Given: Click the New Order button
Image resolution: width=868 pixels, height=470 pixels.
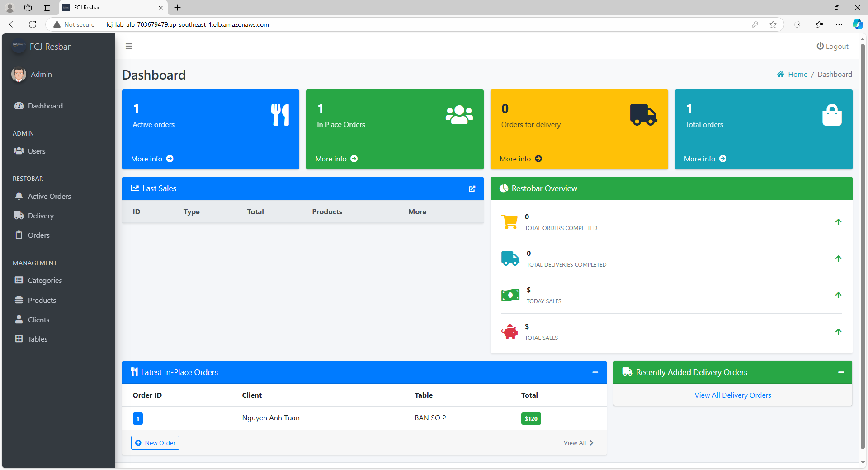Looking at the screenshot, I should [x=155, y=443].
